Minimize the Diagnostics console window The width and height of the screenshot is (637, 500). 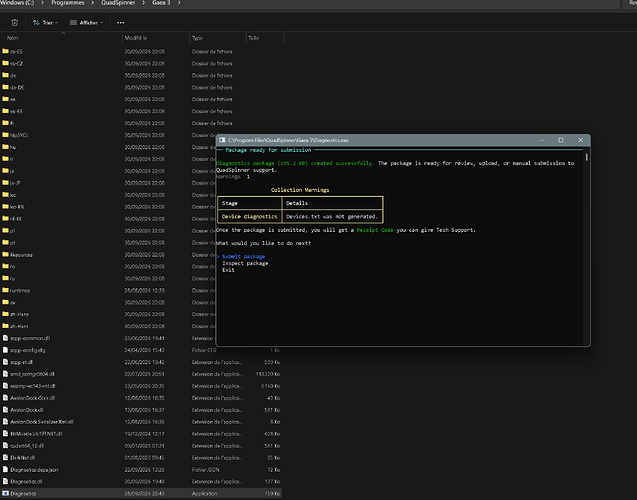pos(542,140)
